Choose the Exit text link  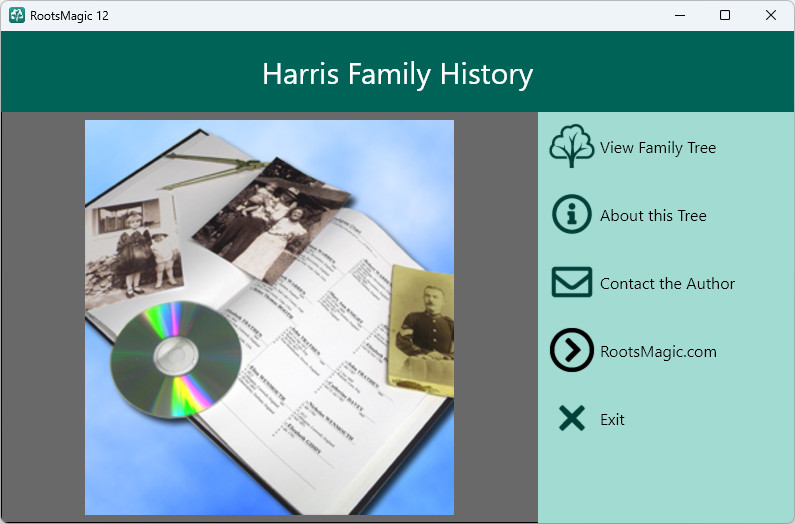click(x=612, y=420)
